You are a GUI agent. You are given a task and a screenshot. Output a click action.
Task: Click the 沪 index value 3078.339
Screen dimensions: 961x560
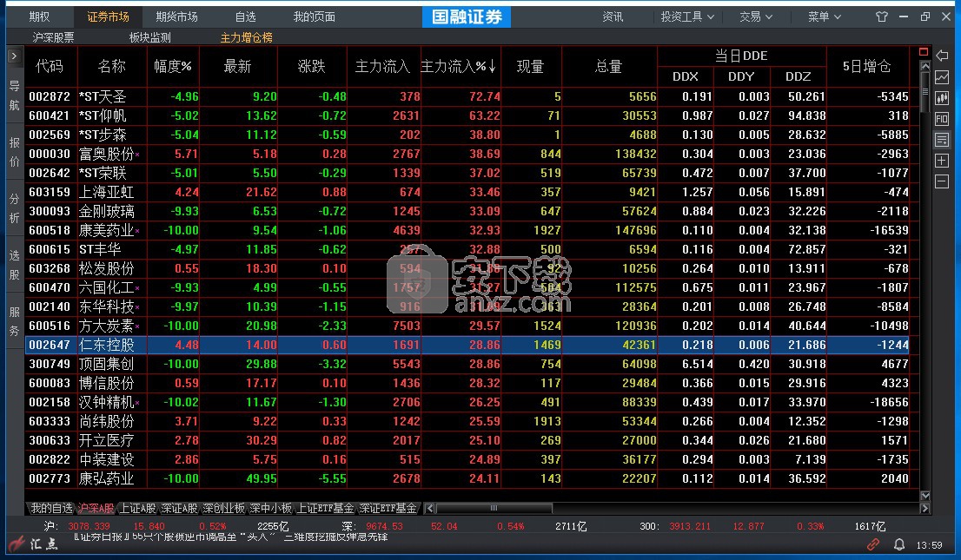89,526
